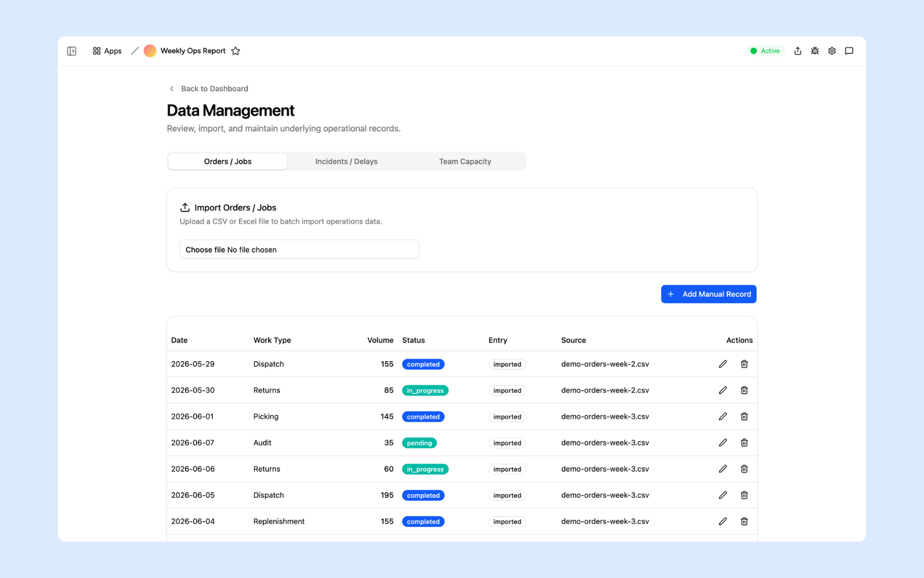This screenshot has width=924, height=578.
Task: Switch to the Team Capacity tab
Action: 465,162
